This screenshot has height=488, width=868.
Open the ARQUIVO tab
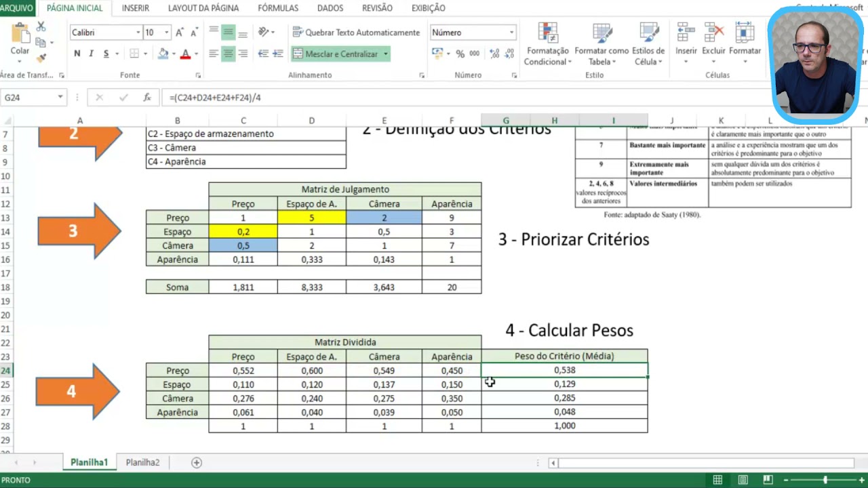click(17, 8)
